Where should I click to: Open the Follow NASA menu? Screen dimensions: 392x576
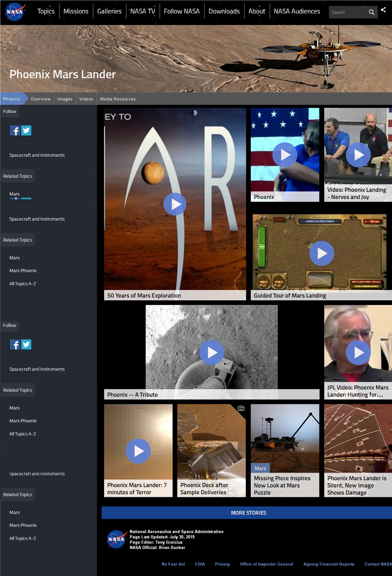182,11
